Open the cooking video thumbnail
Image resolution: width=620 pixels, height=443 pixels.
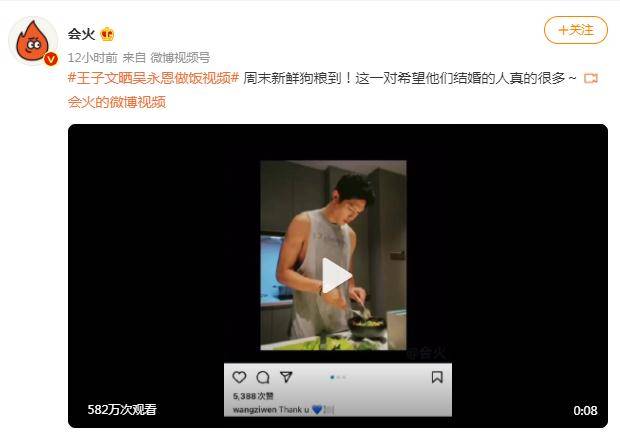(x=333, y=255)
